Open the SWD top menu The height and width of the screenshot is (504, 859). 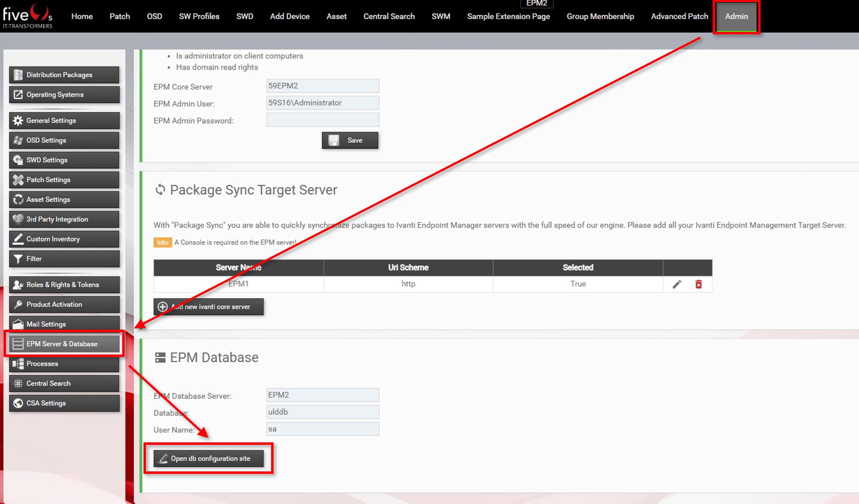click(245, 16)
